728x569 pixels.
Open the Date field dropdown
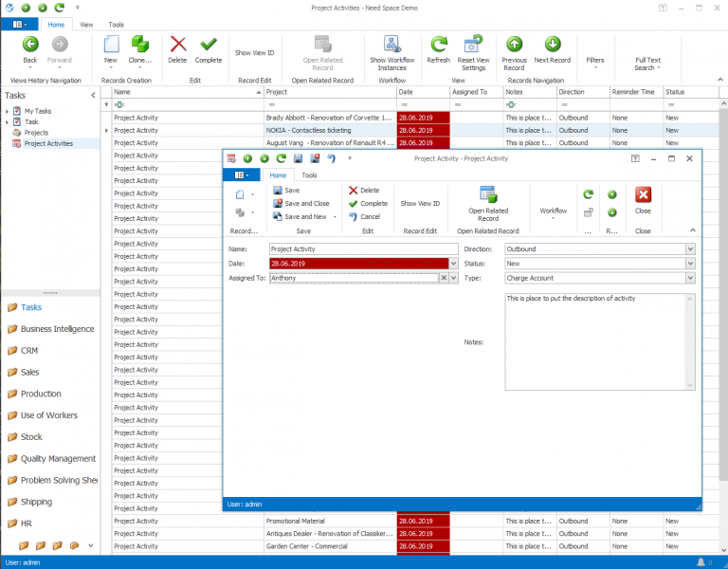[452, 264]
